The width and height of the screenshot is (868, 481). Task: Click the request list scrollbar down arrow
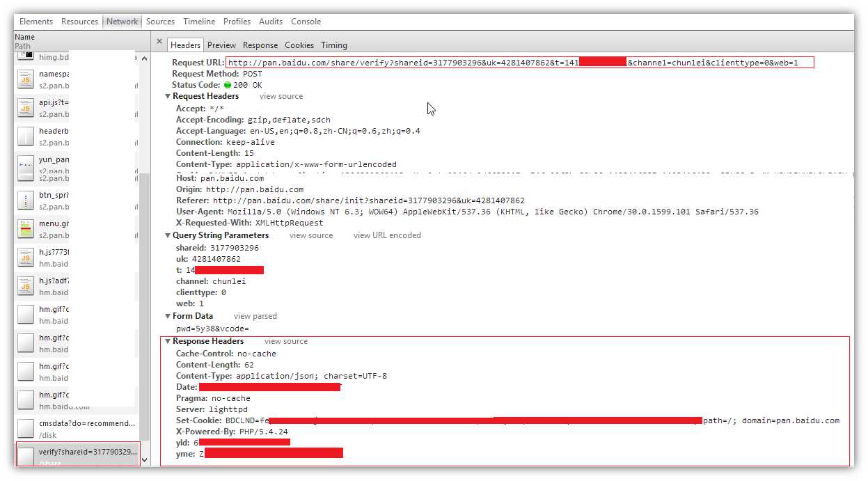point(145,460)
